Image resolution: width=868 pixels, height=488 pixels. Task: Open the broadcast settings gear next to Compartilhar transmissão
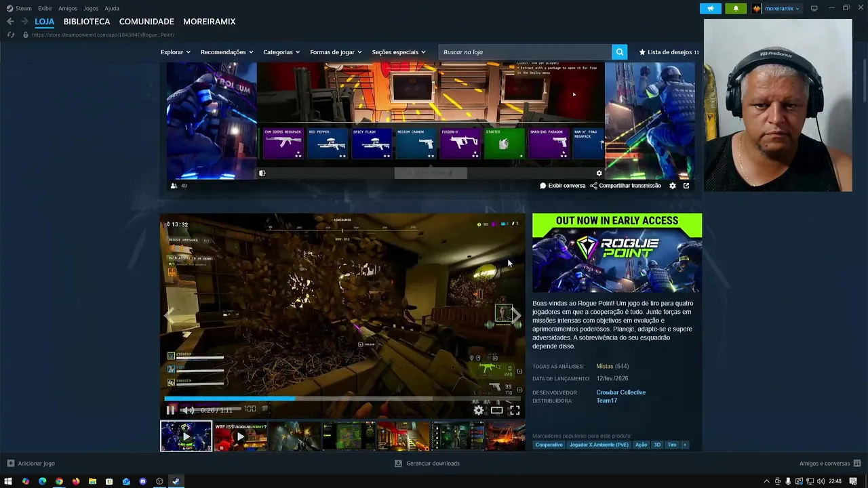coord(673,186)
